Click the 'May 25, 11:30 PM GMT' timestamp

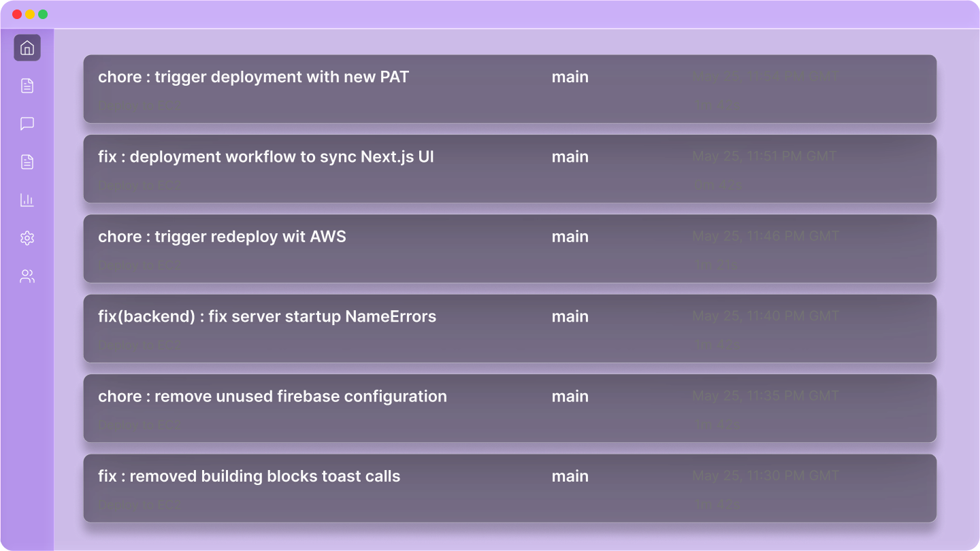coord(766,475)
